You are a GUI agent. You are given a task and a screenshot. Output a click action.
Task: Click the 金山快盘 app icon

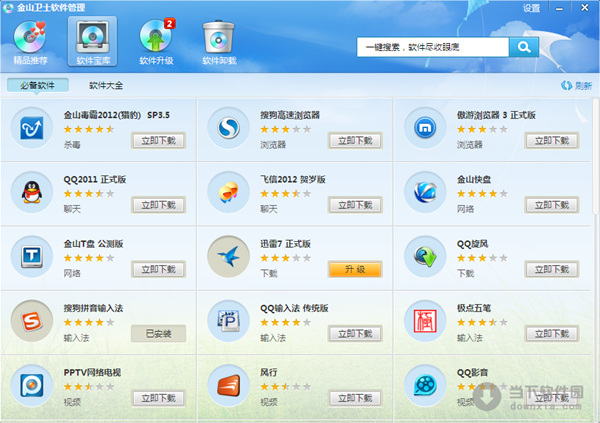point(425,192)
